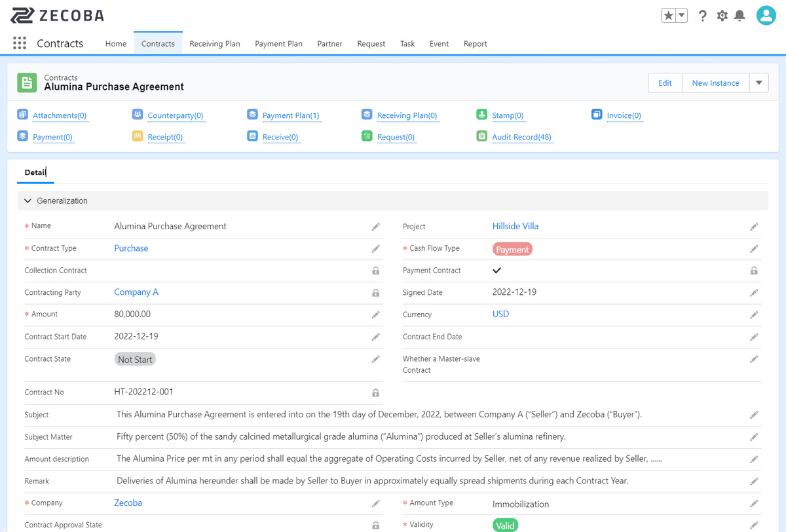
Task: Click the Hillside Villa project link
Action: 515,226
